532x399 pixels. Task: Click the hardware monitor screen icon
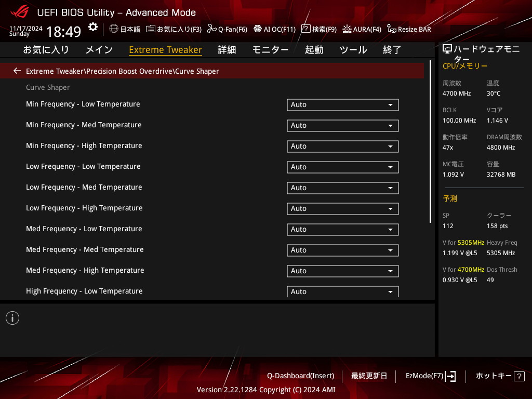[447, 49]
